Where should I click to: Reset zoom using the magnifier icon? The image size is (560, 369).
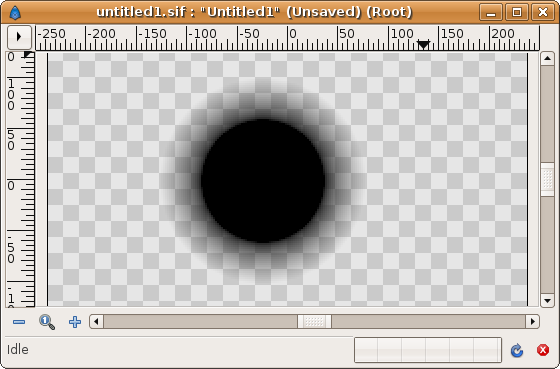tap(47, 322)
